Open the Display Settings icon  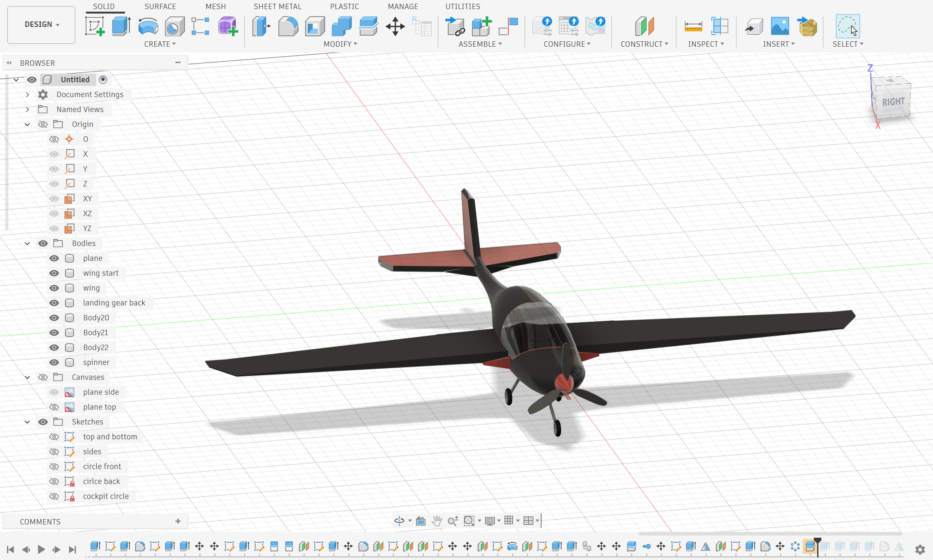[490, 520]
